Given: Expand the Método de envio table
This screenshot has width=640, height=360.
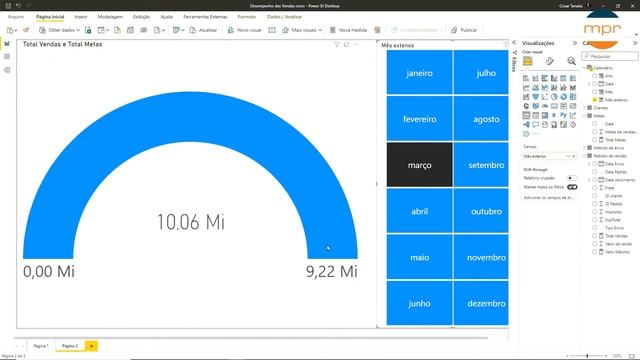Looking at the screenshot, I should (x=584, y=148).
